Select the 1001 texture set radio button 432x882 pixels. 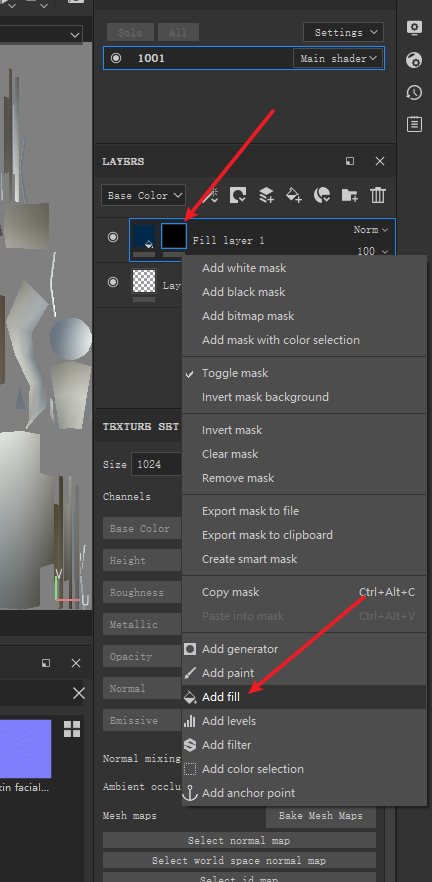tap(116, 58)
